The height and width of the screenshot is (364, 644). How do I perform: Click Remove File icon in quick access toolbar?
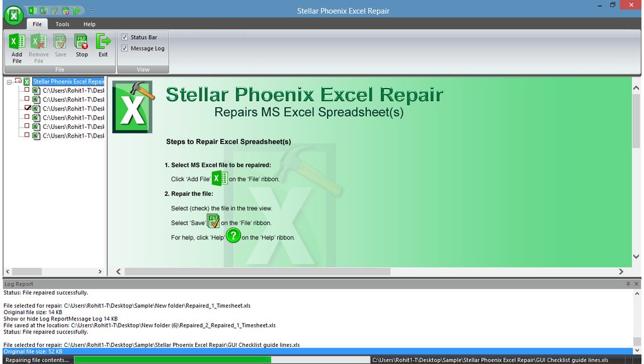[44, 11]
